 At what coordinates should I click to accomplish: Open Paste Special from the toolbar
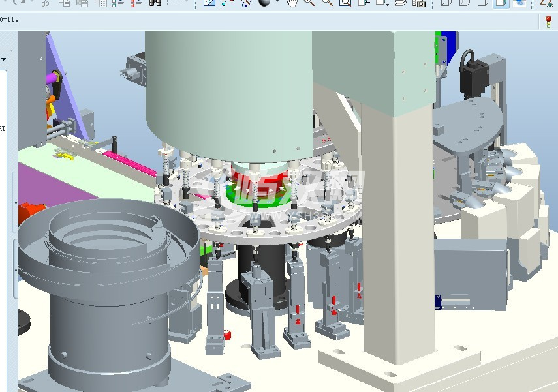(x=101, y=3)
